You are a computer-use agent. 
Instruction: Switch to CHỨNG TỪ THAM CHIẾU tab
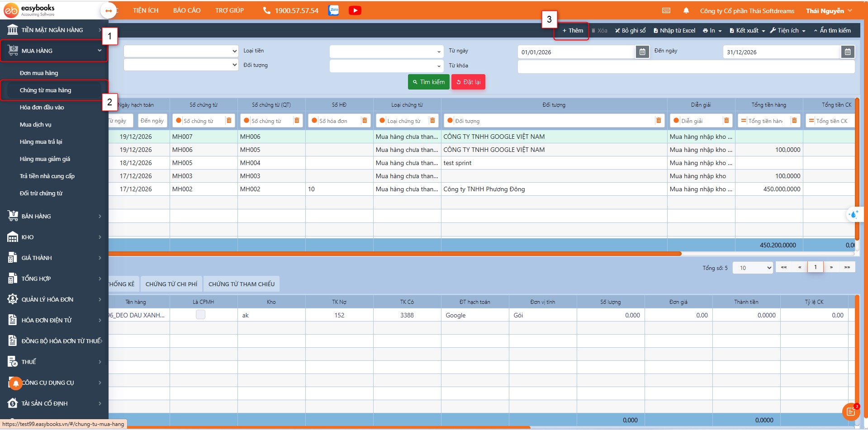click(241, 284)
